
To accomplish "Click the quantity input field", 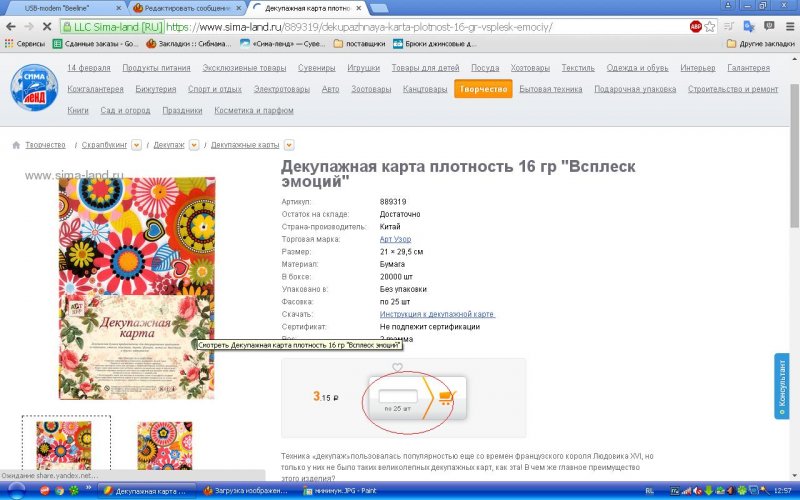I will coord(398,396).
